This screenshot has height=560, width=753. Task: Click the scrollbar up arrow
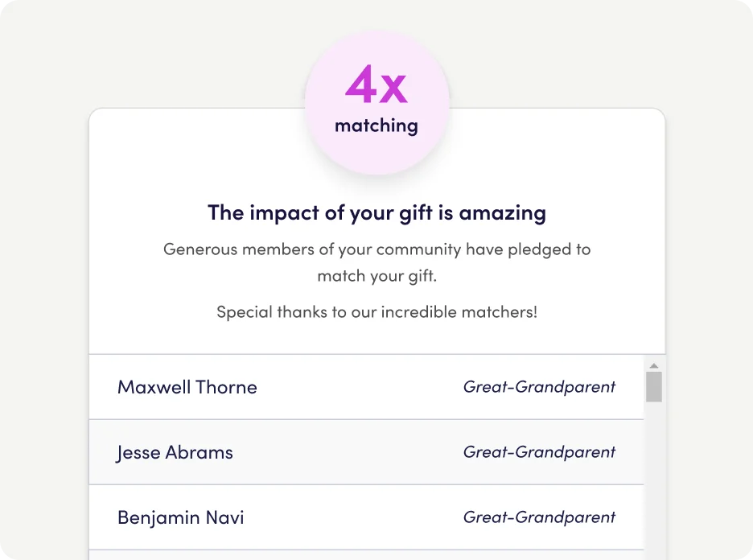click(654, 366)
